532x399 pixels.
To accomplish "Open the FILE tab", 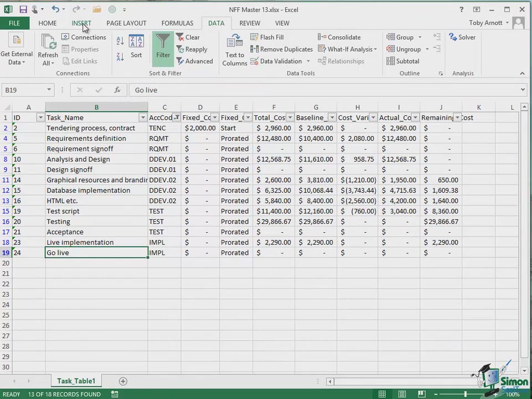I will (x=14, y=23).
